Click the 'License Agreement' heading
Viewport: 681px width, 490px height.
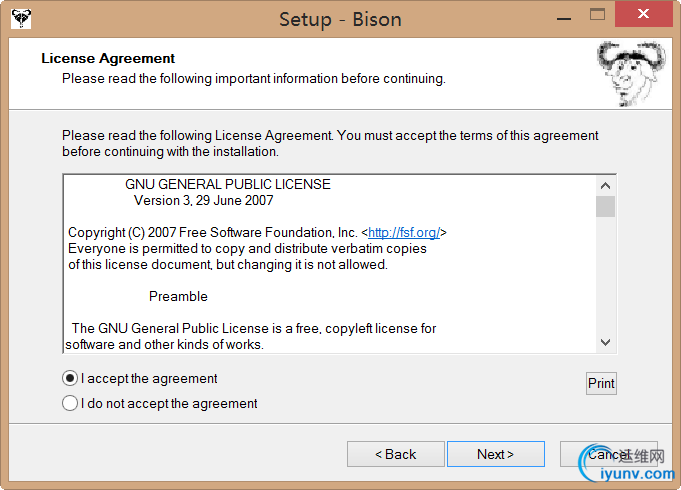point(108,58)
